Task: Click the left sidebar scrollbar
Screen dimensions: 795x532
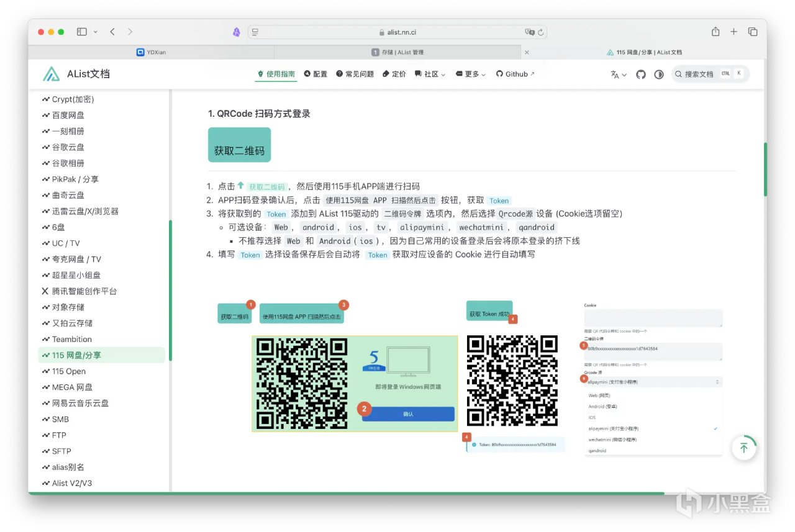Action: (x=170, y=291)
